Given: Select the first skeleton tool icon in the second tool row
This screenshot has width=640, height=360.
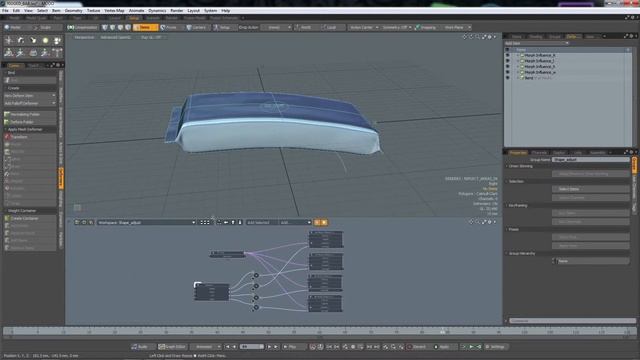Looking at the screenshot, I should pyautogui.click(x=9, y=53).
